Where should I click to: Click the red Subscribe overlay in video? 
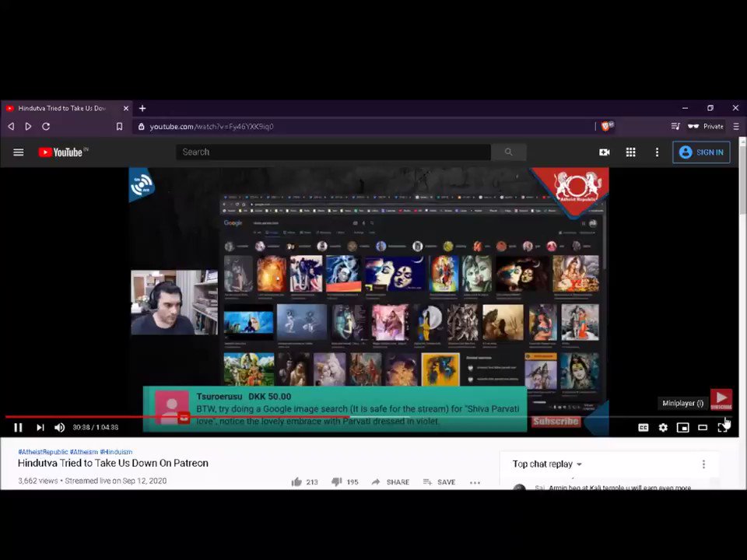pyautogui.click(x=556, y=422)
